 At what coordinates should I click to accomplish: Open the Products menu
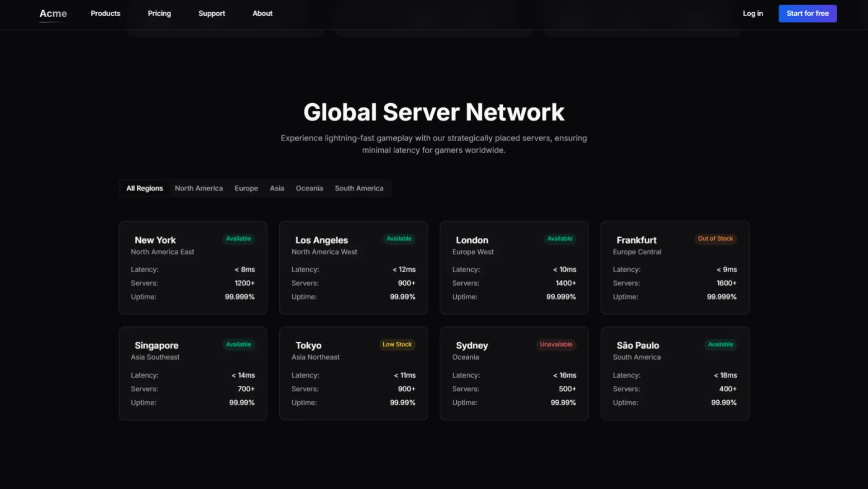coord(105,14)
